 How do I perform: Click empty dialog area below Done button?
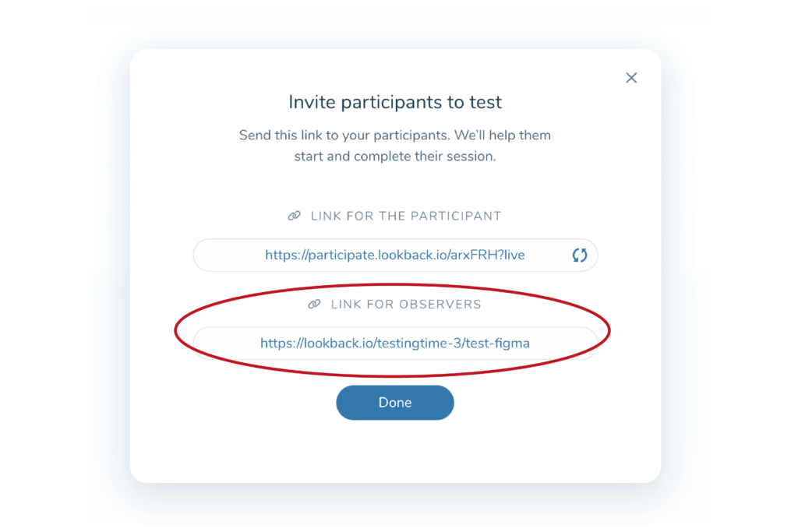(x=395, y=450)
